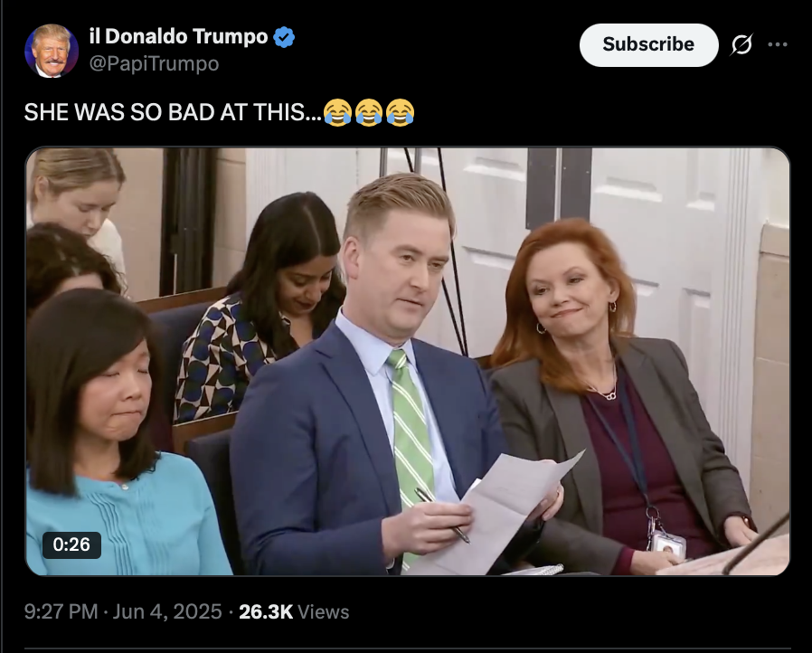Click the blue verified checkmark badge

coord(284,37)
